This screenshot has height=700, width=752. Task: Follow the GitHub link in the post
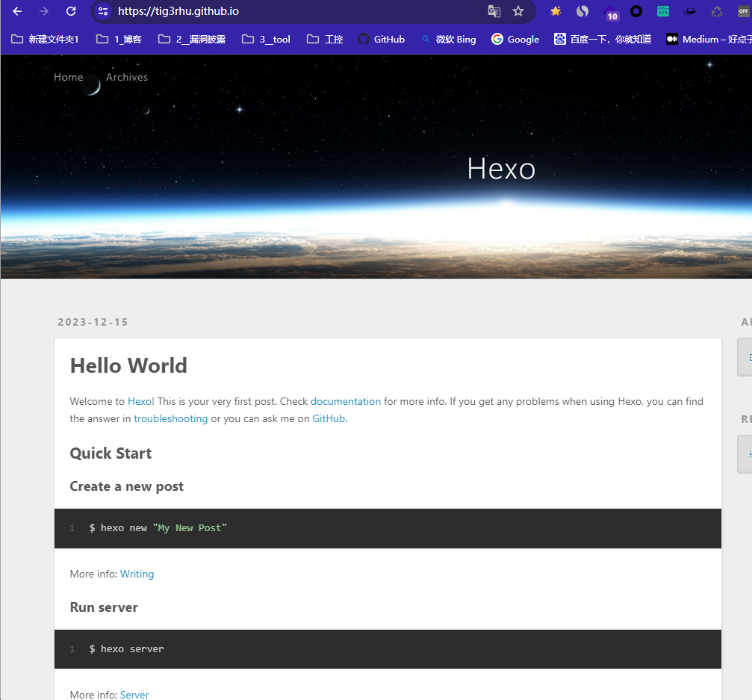click(x=329, y=418)
